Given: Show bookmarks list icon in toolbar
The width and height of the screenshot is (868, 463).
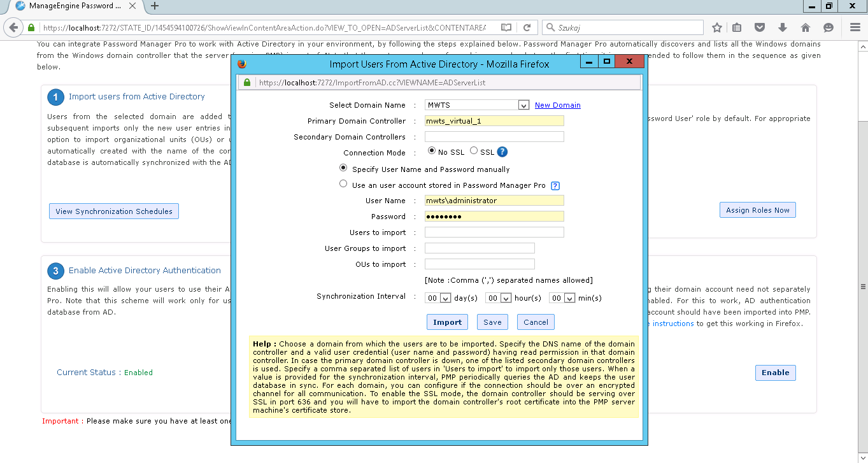Looking at the screenshot, I should (x=737, y=28).
